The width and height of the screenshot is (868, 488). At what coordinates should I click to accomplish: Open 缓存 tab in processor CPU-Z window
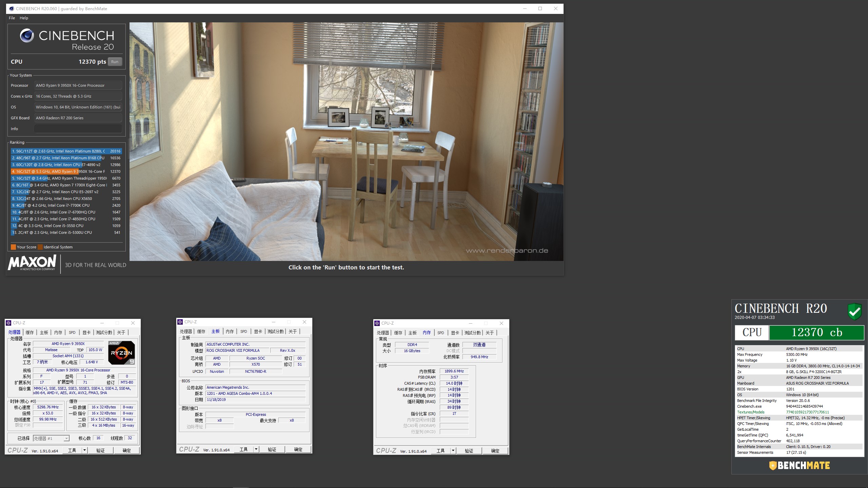(x=30, y=333)
